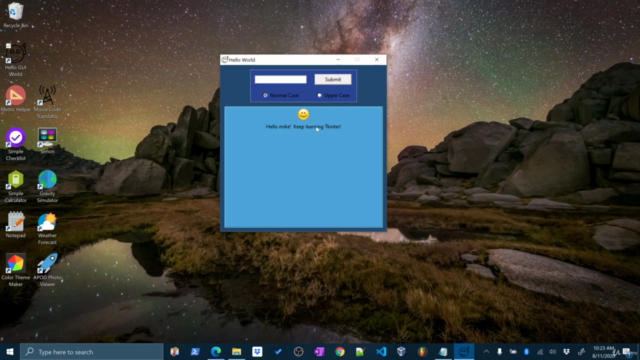
Task: Open the Notepad desktop shortcut
Action: pyautogui.click(x=16, y=224)
